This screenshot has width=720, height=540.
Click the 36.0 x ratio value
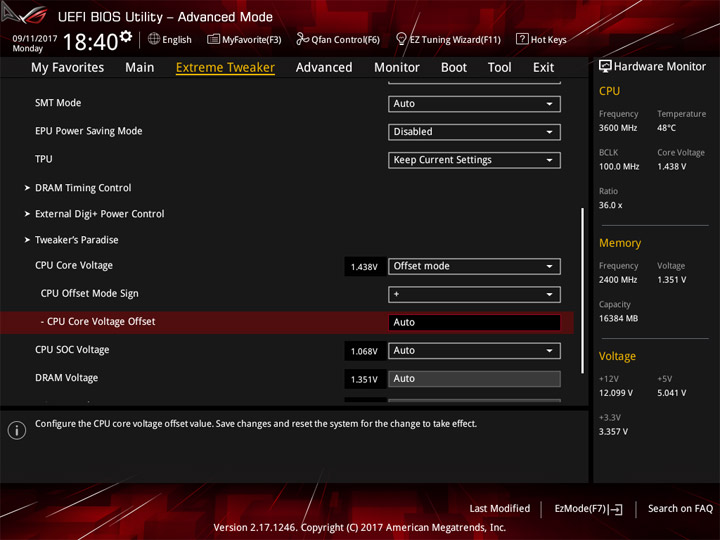click(x=610, y=205)
